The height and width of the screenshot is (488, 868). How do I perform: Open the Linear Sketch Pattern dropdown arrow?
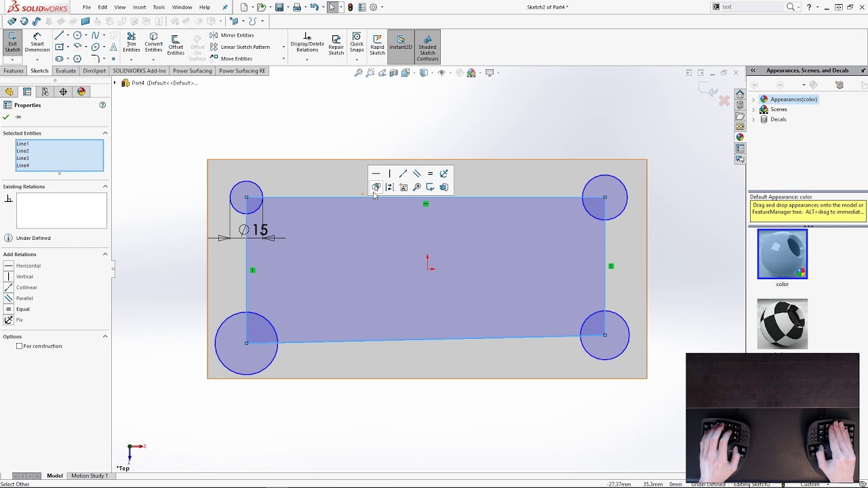[x=283, y=47]
